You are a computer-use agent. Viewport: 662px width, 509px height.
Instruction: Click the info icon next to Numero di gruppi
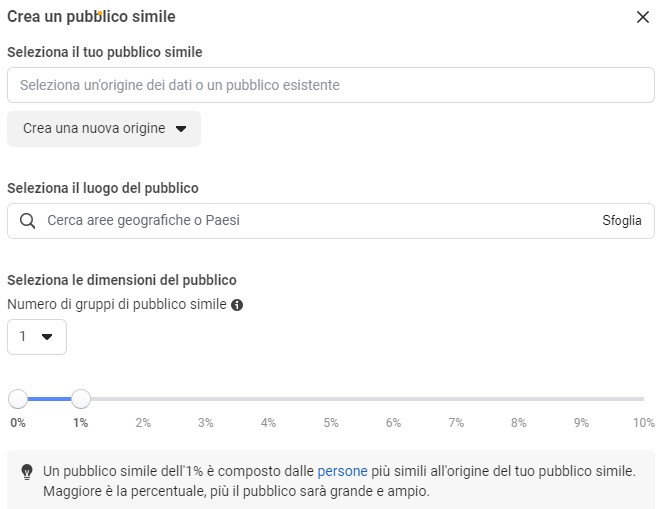tap(237, 305)
